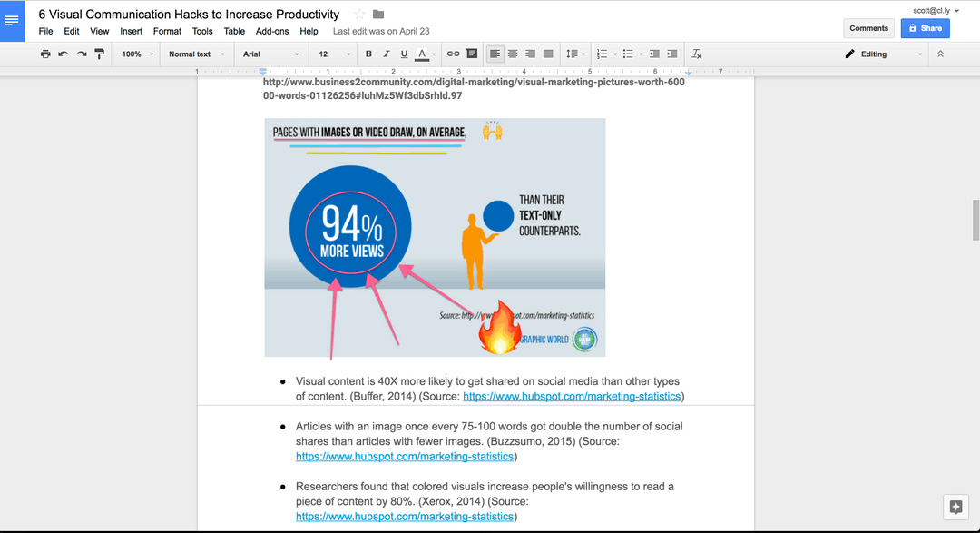The image size is (980, 533).
Task: Toggle italic formatting
Action: 387,54
